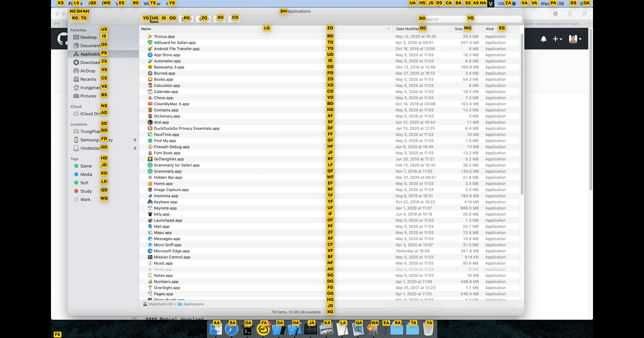Open Safari from the Dock
The width and height of the screenshot is (644, 338).
(x=232, y=329)
